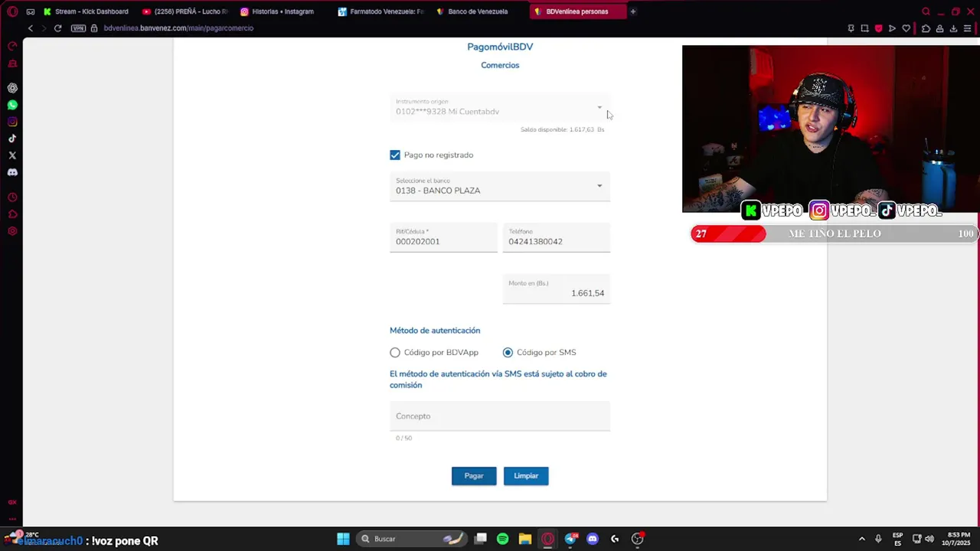
Task: Click the address bar URL
Action: point(178,28)
